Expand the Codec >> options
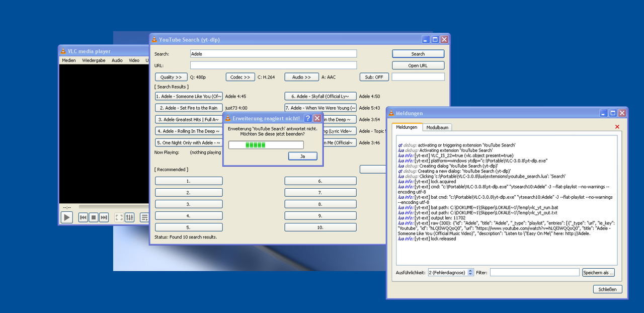 tap(240, 77)
